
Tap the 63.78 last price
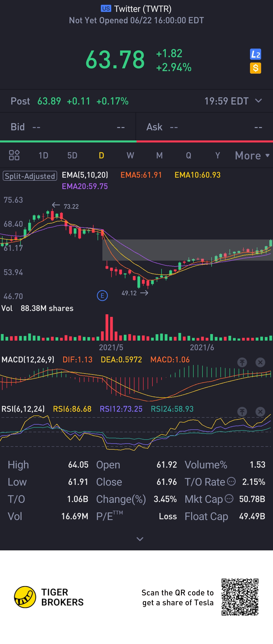click(115, 60)
